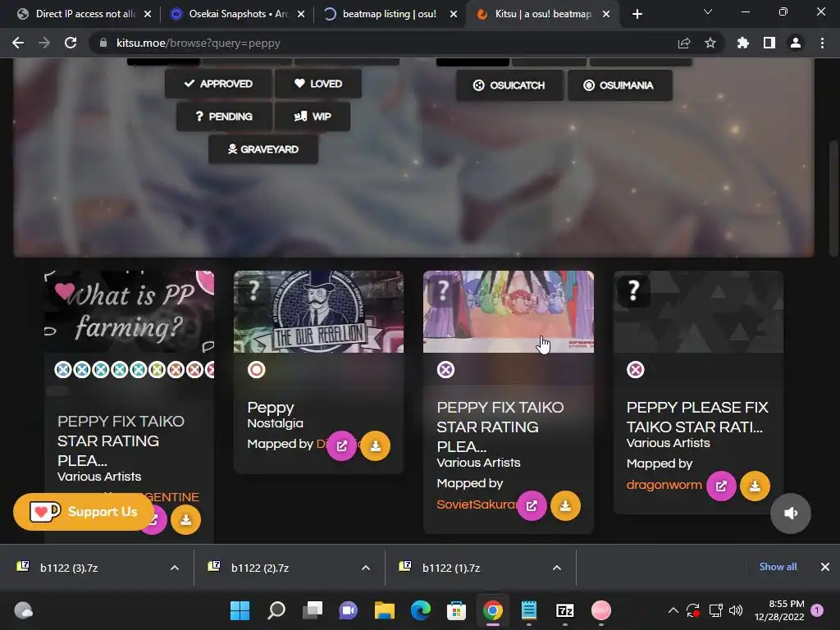Expand options for b1122 (3).7z download
840x630 pixels.
click(x=175, y=568)
